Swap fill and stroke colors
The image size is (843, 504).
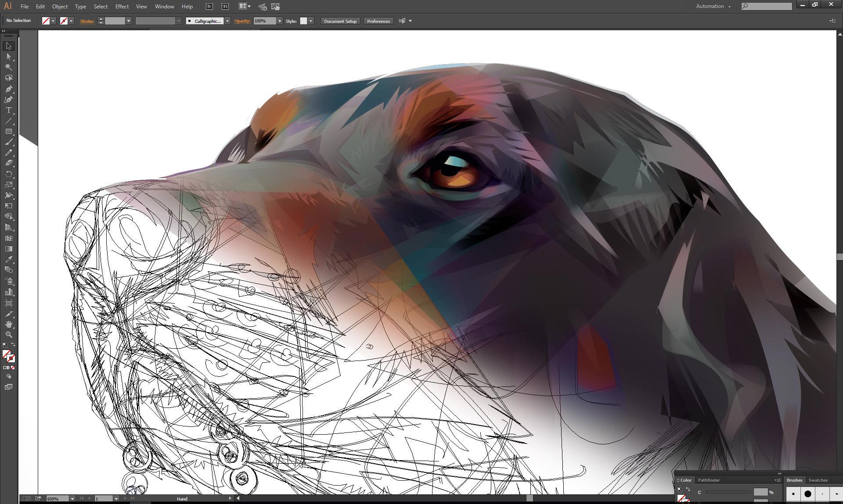click(x=13, y=345)
